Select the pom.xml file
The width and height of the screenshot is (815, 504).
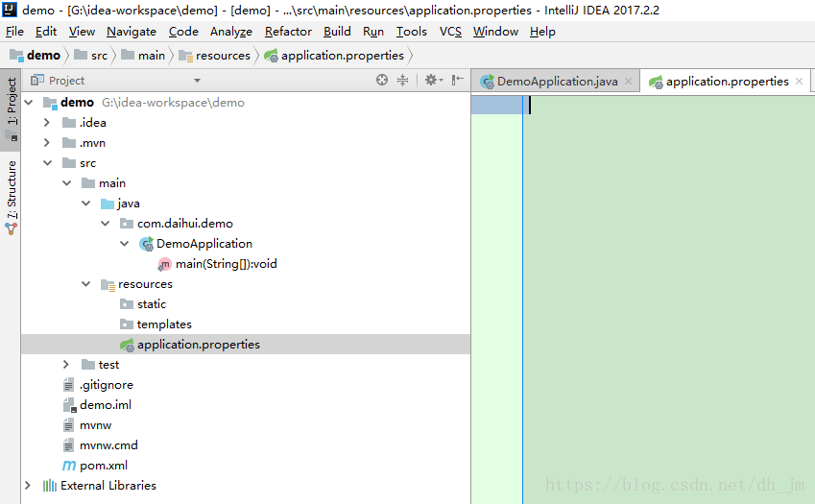coord(104,466)
